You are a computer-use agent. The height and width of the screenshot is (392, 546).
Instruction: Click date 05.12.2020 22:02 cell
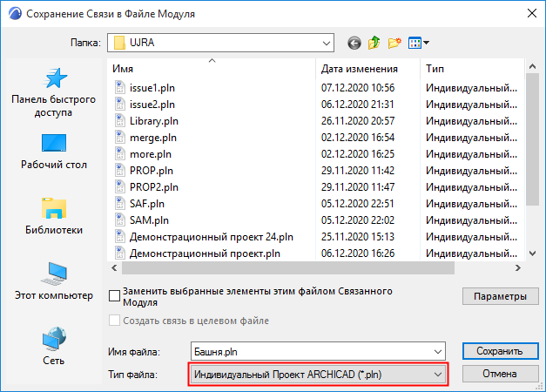tap(358, 220)
